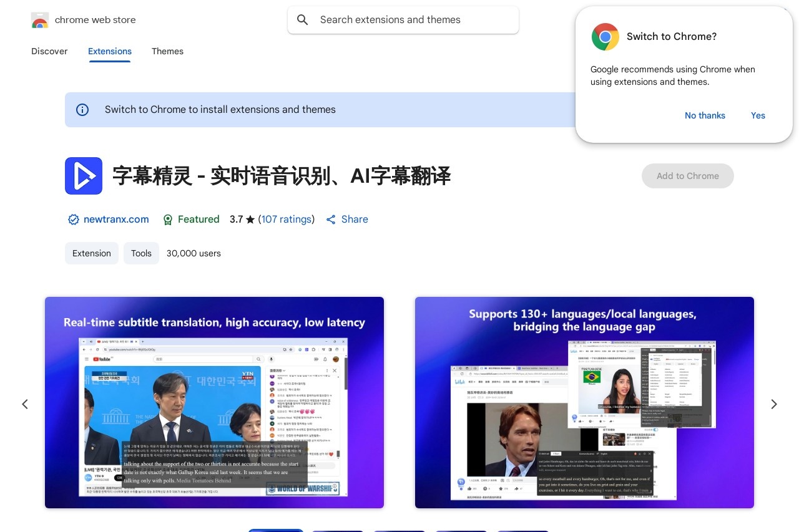Open the Discover tab
Screen dimensions: 799x532
point(49,51)
